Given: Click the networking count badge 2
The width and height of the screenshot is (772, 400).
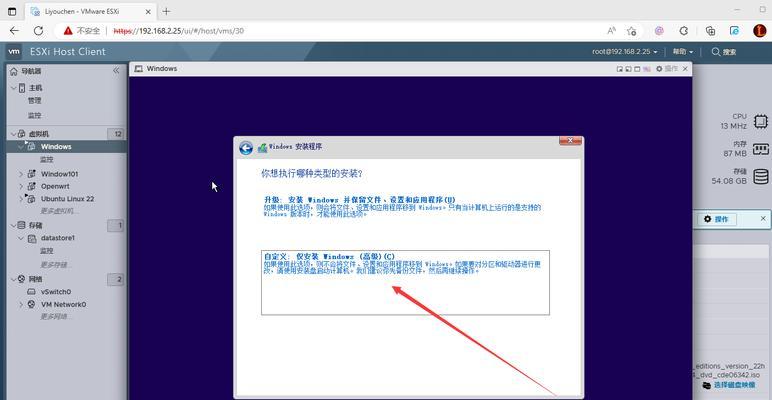Looking at the screenshot, I should (x=117, y=279).
